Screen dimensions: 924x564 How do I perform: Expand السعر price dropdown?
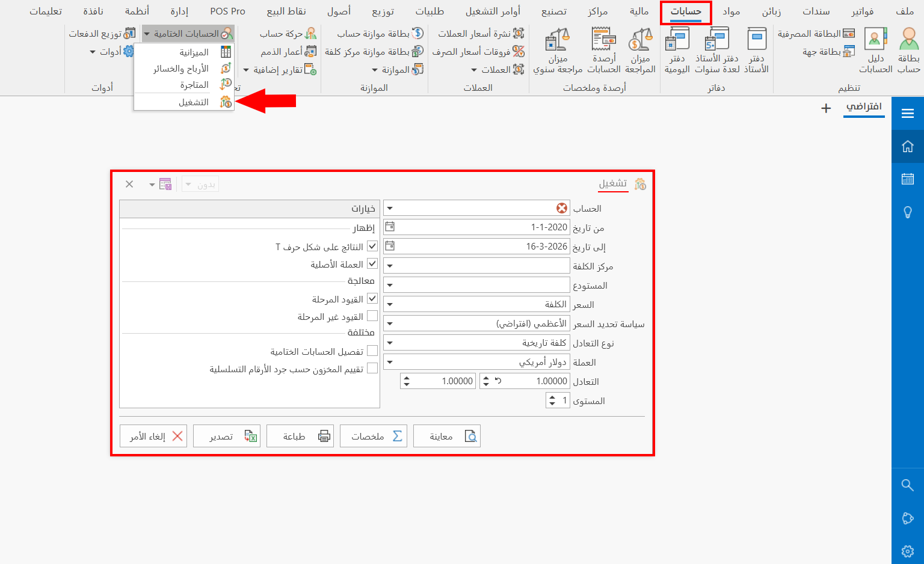coord(390,304)
